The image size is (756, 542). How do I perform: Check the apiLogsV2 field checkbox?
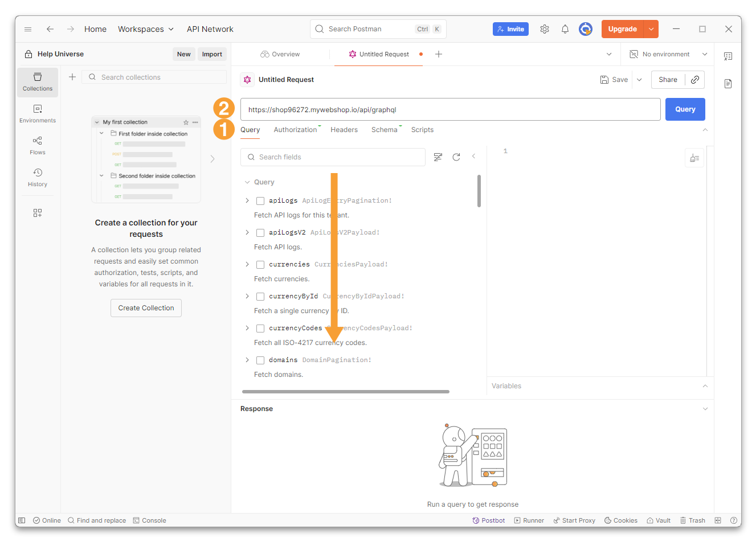(x=260, y=233)
